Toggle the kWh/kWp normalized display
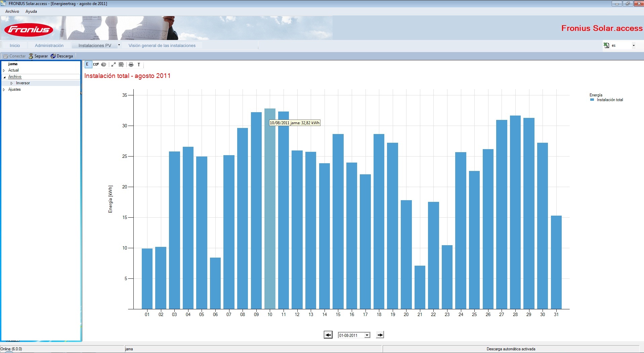Viewport: 644px width, 353px height. 121,64
